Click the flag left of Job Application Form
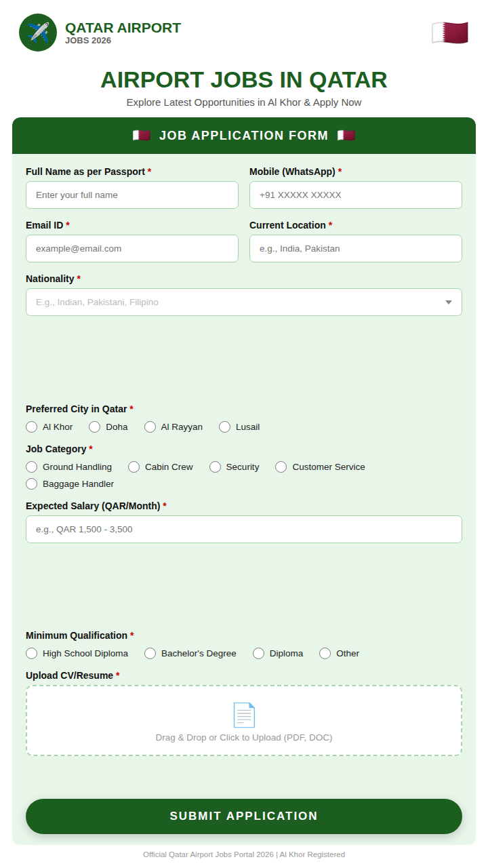The height and width of the screenshot is (868, 488). pyautogui.click(x=141, y=136)
